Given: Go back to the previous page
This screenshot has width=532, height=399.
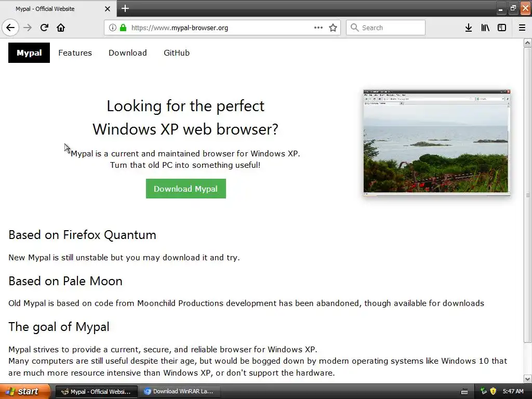Looking at the screenshot, I should click(10, 28).
